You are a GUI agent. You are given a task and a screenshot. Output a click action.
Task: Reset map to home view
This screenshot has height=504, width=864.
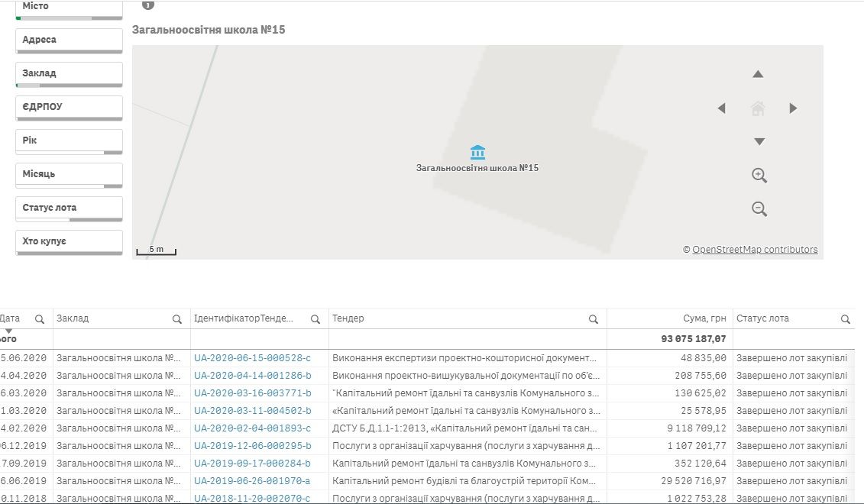pyautogui.click(x=758, y=108)
